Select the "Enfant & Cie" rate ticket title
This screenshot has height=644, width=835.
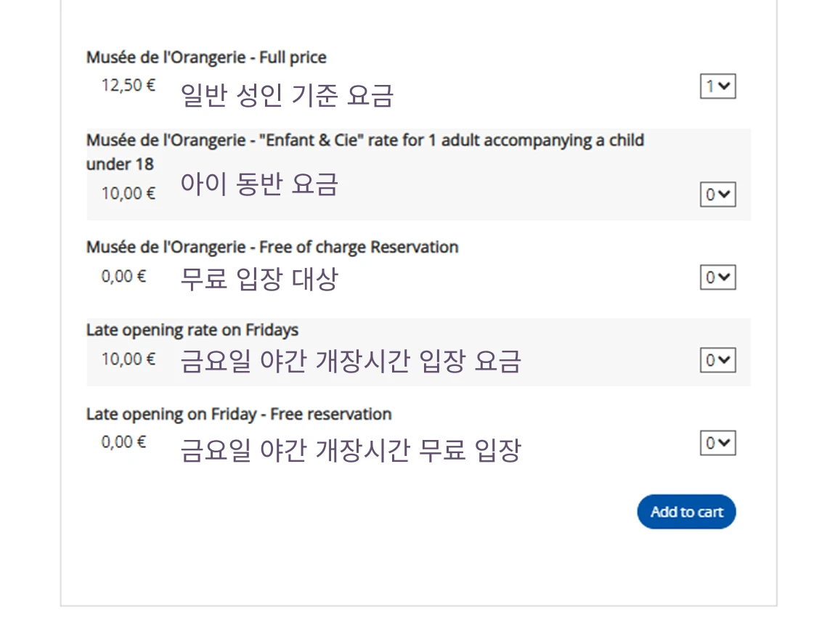364,140
